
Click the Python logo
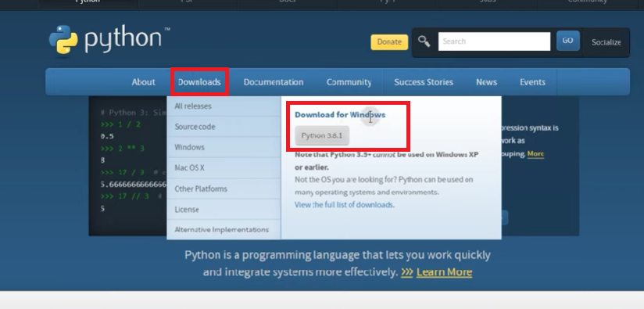coord(109,39)
